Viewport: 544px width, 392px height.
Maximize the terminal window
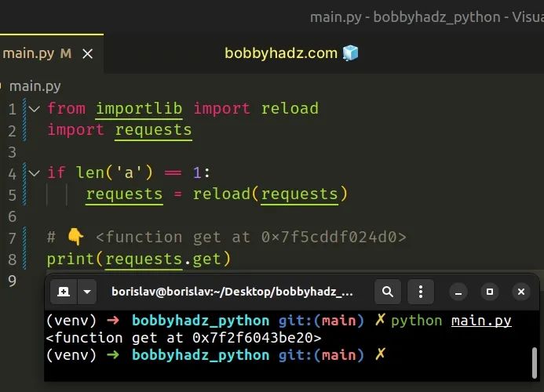[490, 292]
